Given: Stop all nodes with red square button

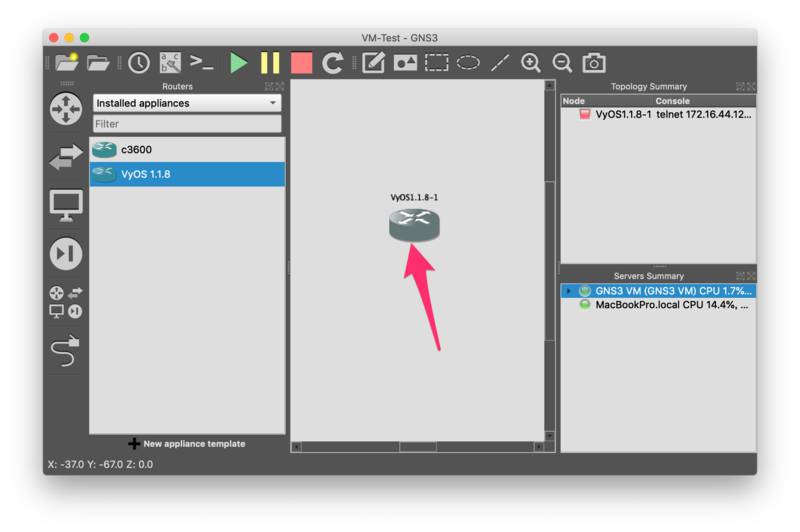Looking at the screenshot, I should [301, 63].
